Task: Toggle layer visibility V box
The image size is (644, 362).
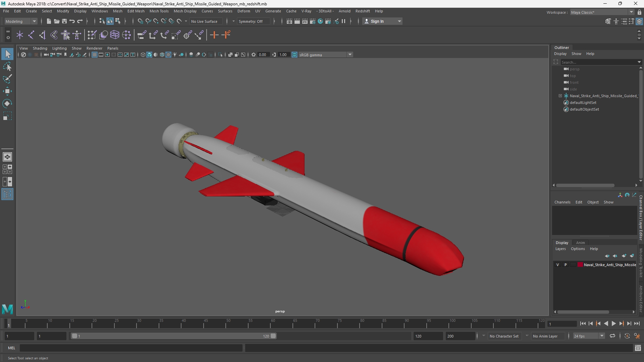Action: (x=558, y=265)
